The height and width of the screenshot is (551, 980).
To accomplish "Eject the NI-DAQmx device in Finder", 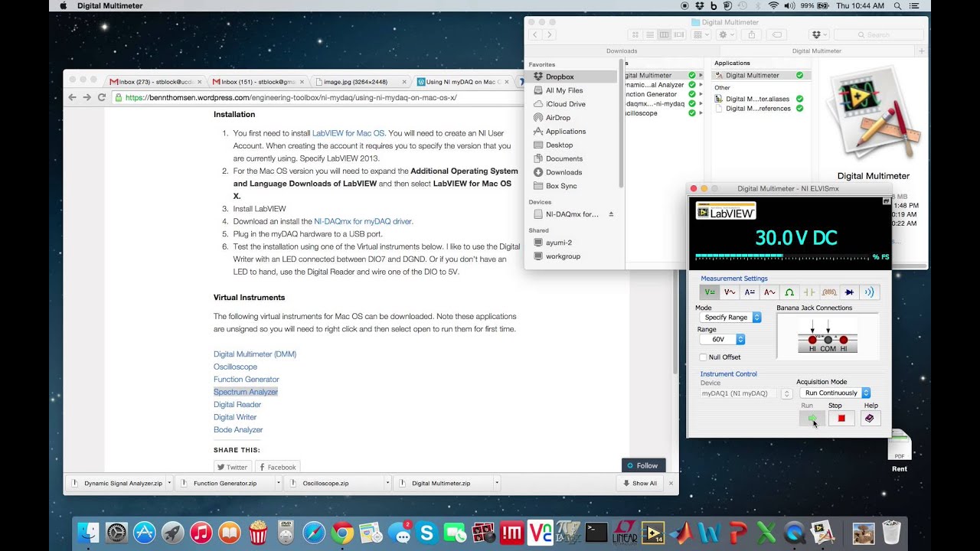I will [x=611, y=214].
